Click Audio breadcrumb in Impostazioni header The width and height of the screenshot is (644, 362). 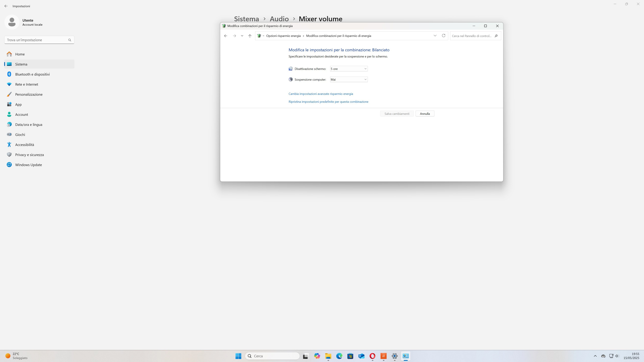click(279, 19)
